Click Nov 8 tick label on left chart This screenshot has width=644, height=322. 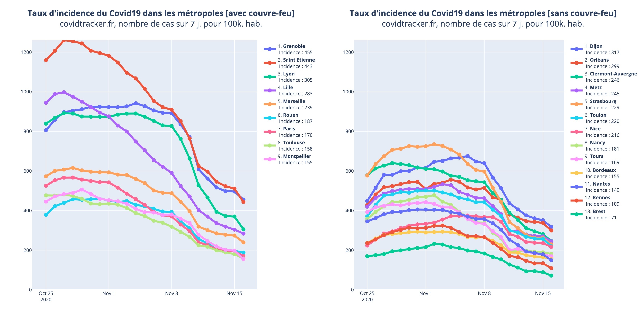[x=171, y=293]
